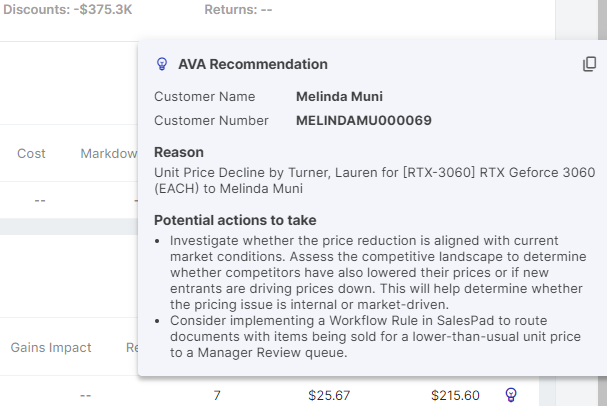The height and width of the screenshot is (406, 607).
Task: Sort by the Cost column header
Action: (31, 154)
